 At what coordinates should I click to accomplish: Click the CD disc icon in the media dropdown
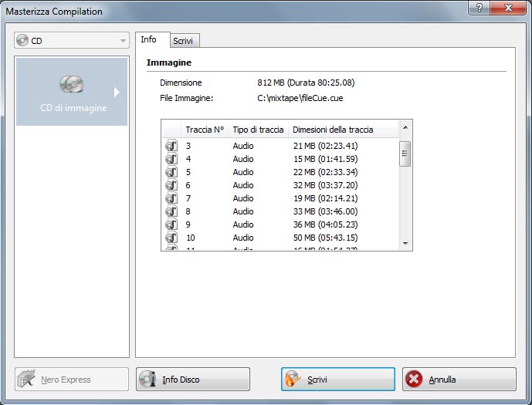[x=22, y=40]
